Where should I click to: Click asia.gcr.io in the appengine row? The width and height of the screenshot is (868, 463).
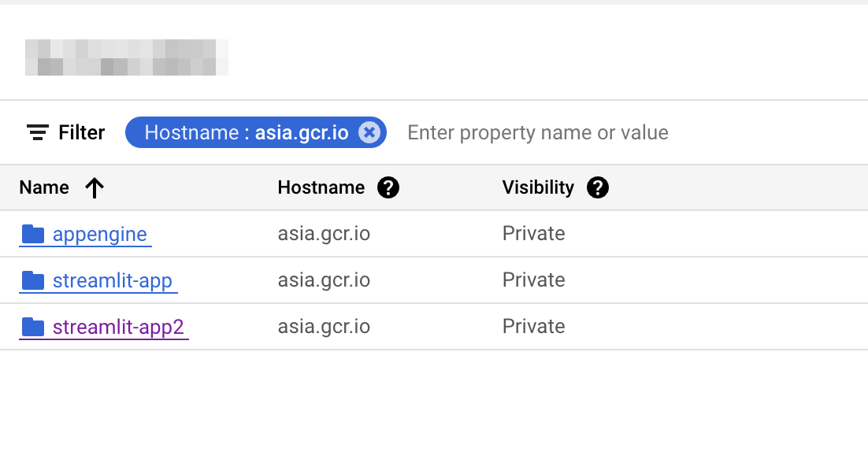(x=324, y=234)
